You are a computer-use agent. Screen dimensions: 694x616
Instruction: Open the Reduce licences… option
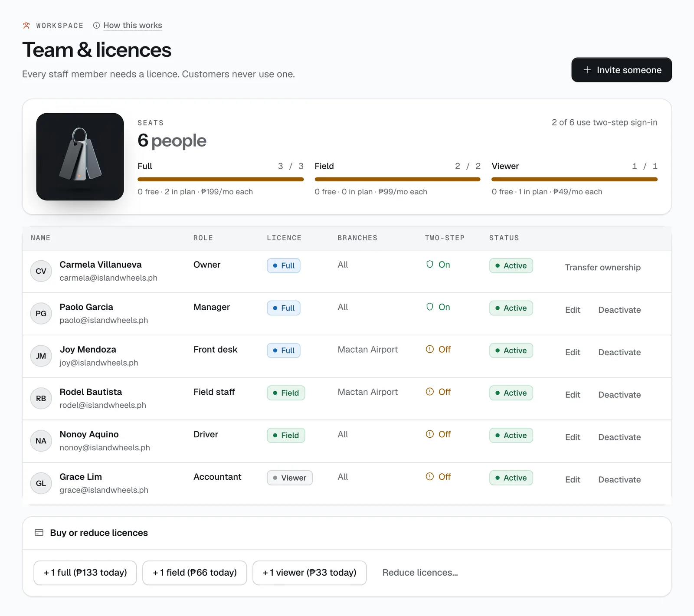click(420, 573)
